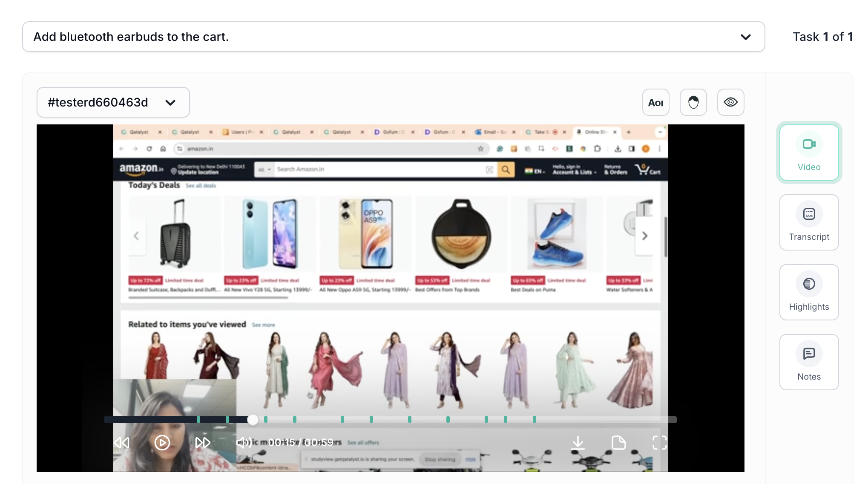Viewport: 868px width, 484px height.
Task: Switch to the Users browser tab
Action: click(243, 132)
